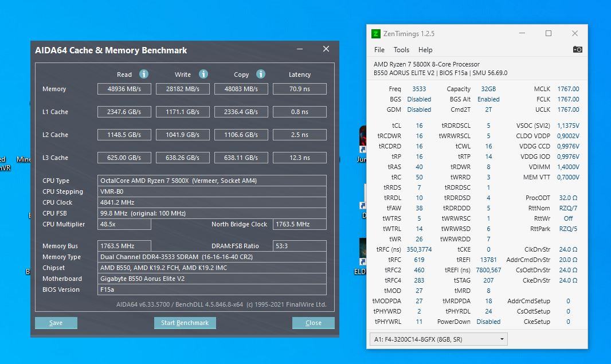Image resolution: width=611 pixels, height=364 pixels.
Task: Maximize the ZenTimings window
Action: point(549,33)
